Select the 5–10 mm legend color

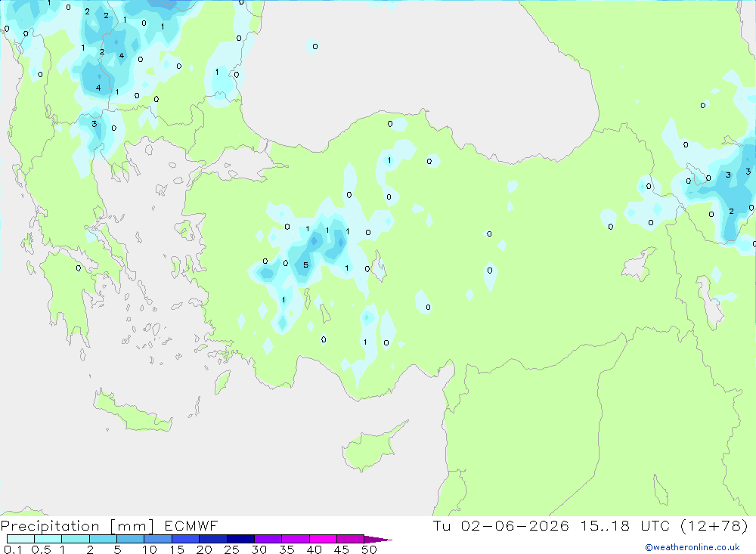click(x=131, y=539)
